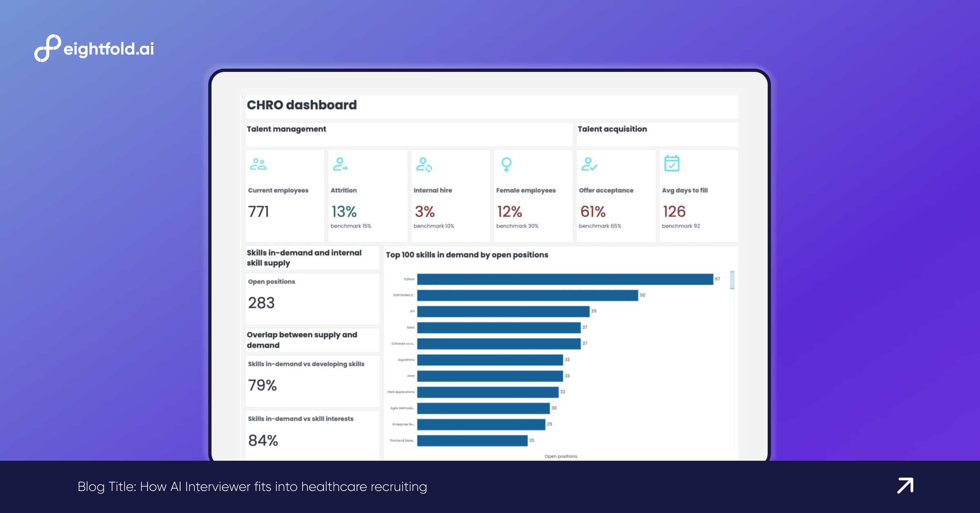The image size is (980, 513).
Task: Click the 79% developing skills value
Action: 262,385
